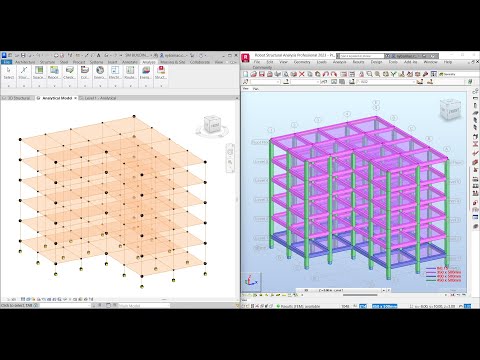This screenshot has height=360, width=480.
Task: Click the Undo arrow in Robot toolbar
Action: (x=326, y=74)
